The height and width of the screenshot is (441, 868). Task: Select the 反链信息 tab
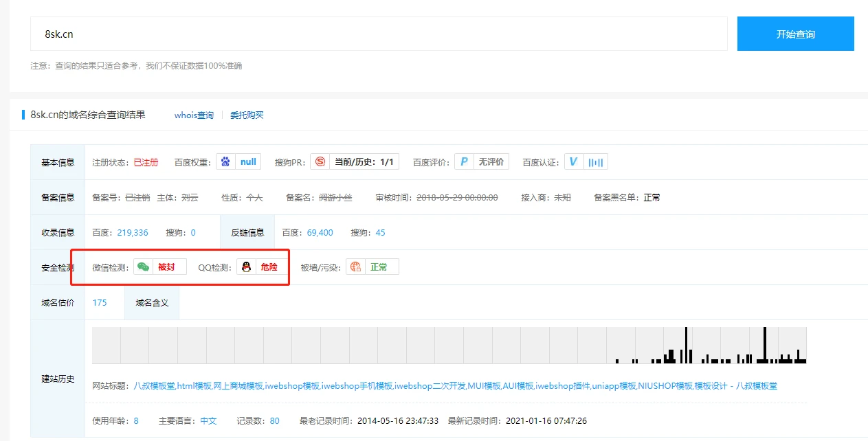click(x=247, y=233)
